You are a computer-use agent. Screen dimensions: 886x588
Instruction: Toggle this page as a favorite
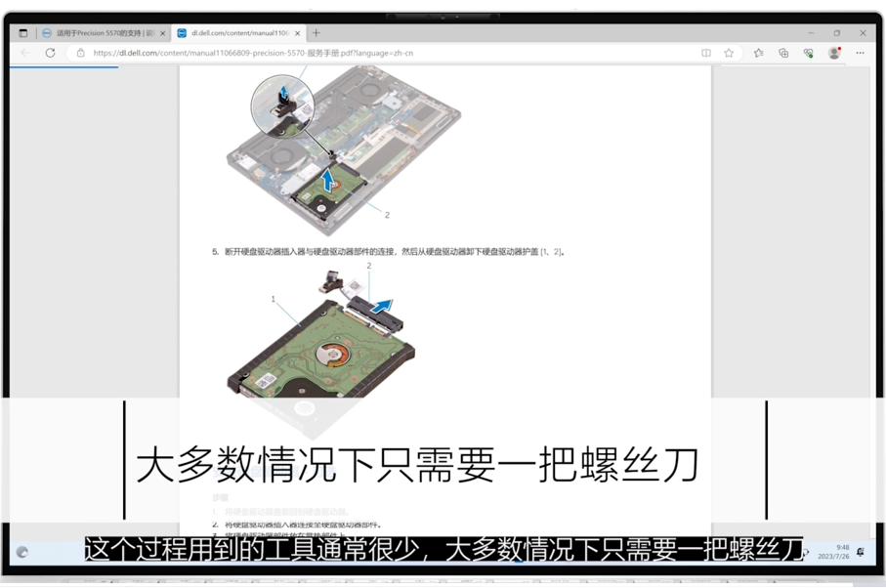pyautogui.click(x=729, y=53)
